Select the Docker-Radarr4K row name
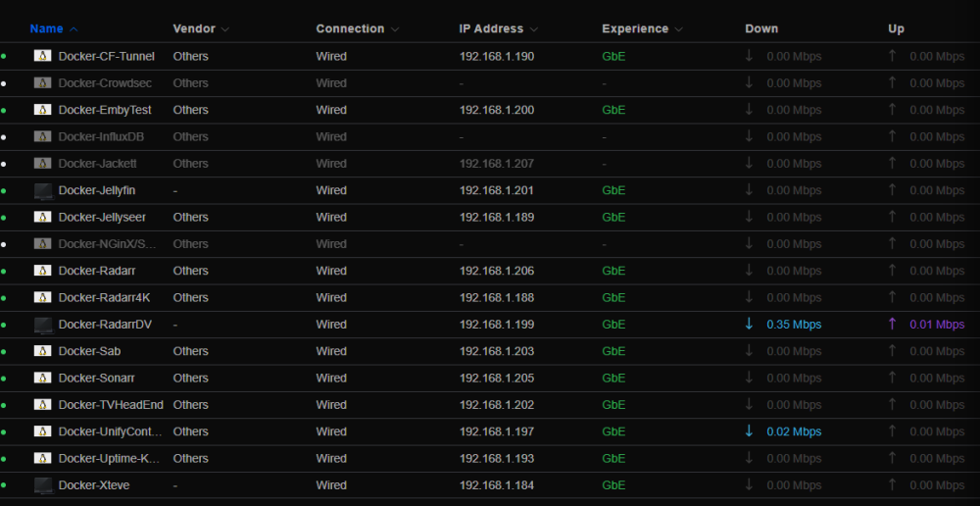 coord(105,298)
